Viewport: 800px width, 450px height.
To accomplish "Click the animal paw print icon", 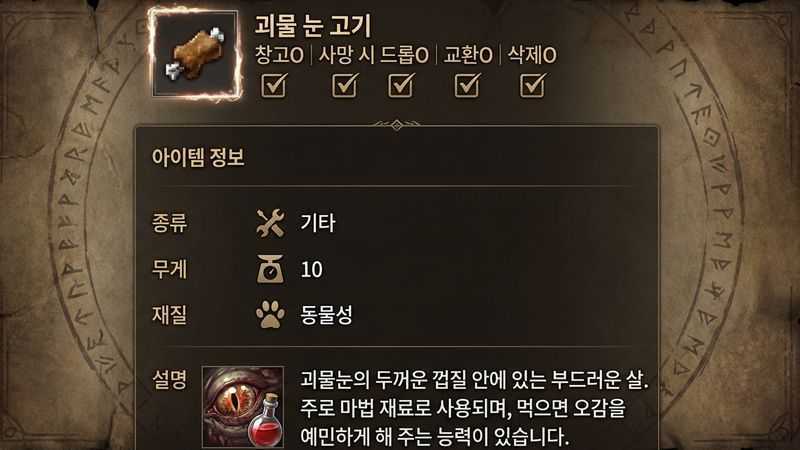I will pos(270,314).
